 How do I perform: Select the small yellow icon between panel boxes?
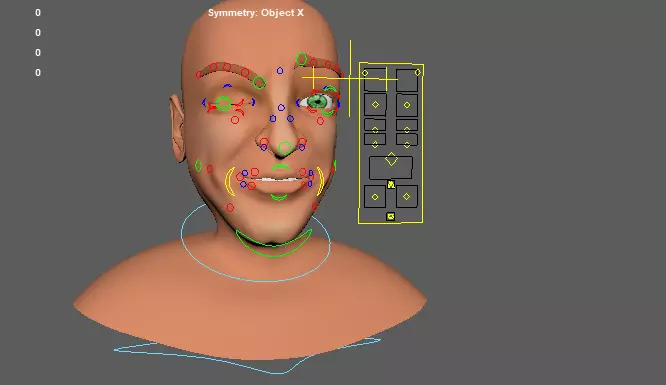(391, 184)
